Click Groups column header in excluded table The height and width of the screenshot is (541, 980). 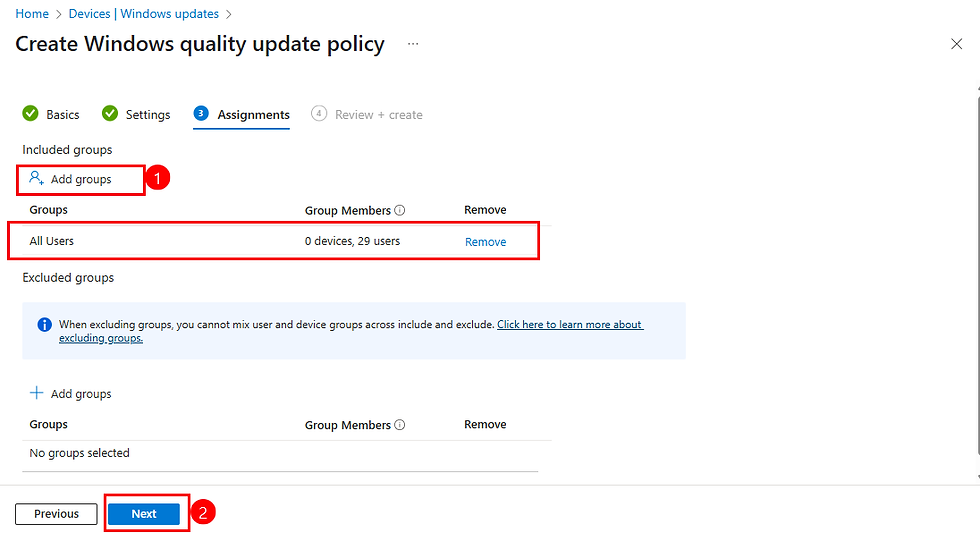point(48,425)
